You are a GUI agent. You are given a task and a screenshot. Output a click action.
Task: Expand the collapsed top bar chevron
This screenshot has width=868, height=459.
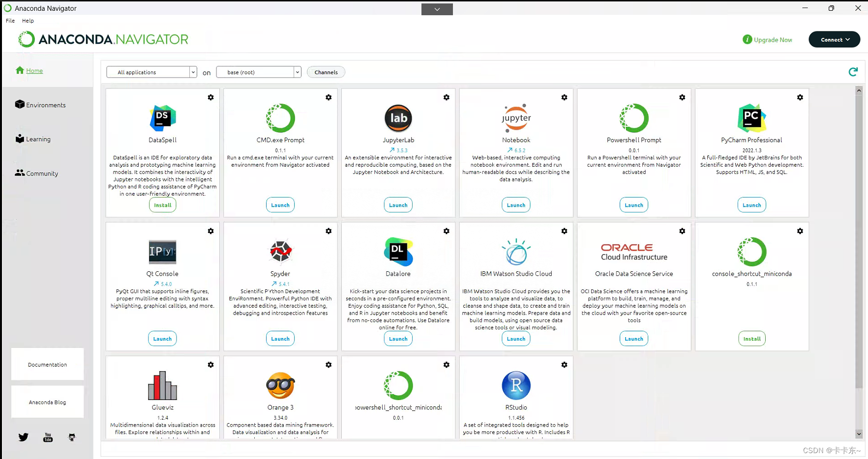tap(437, 9)
